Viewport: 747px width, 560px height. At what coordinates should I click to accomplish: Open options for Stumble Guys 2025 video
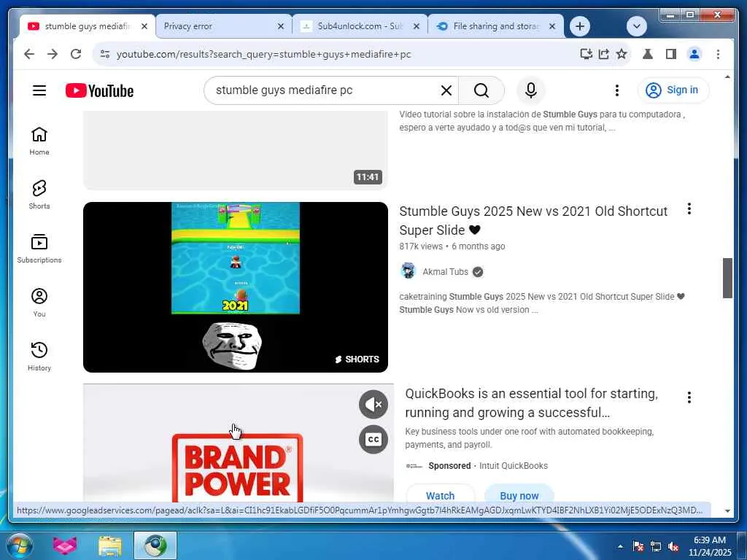coord(689,209)
